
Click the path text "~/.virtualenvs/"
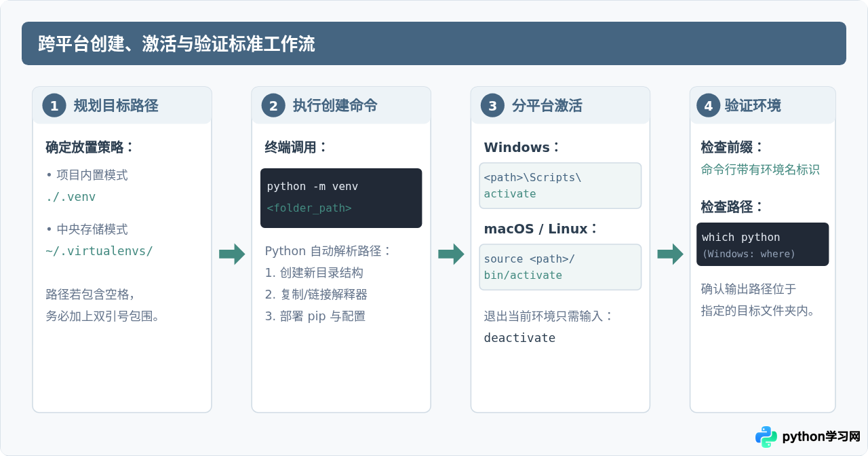[100, 251]
